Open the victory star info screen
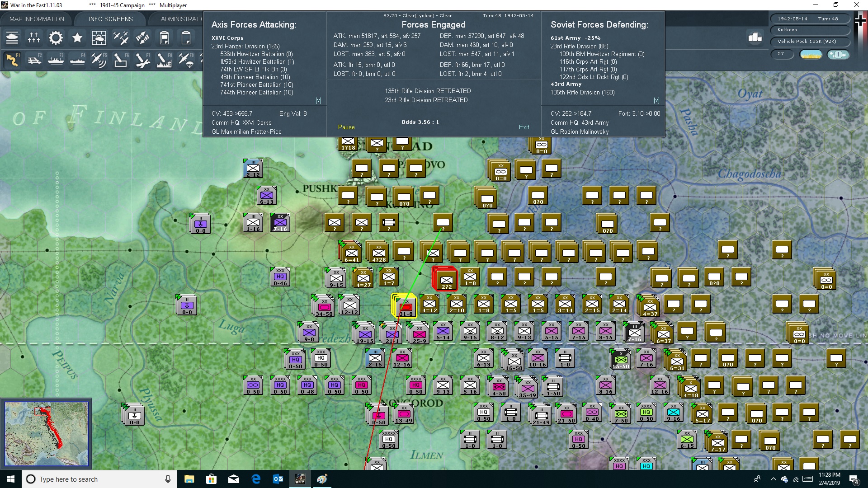The height and width of the screenshot is (488, 868). (x=77, y=38)
